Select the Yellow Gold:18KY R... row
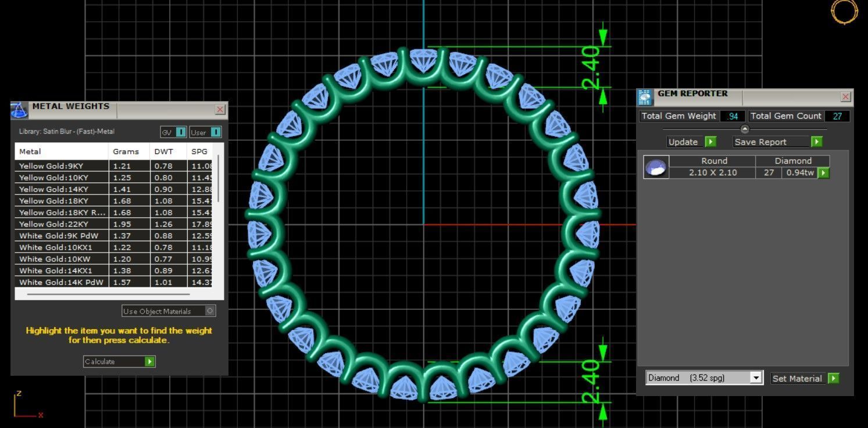 113,213
